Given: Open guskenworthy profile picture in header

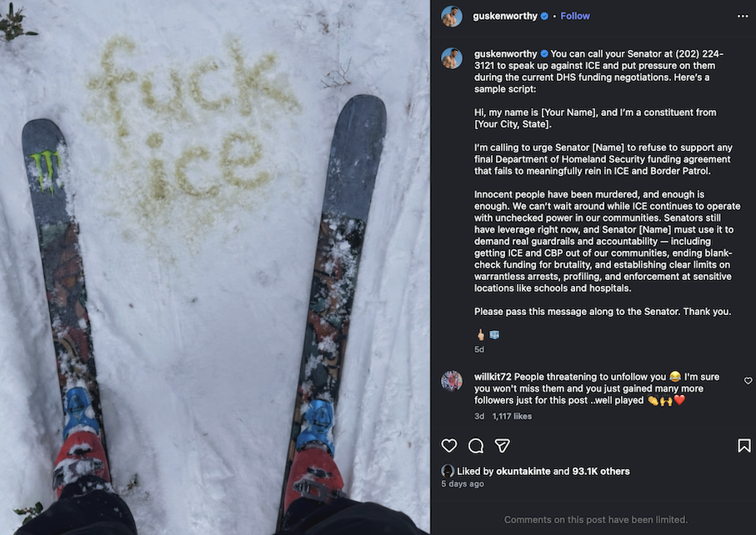Looking at the screenshot, I should (452, 17).
